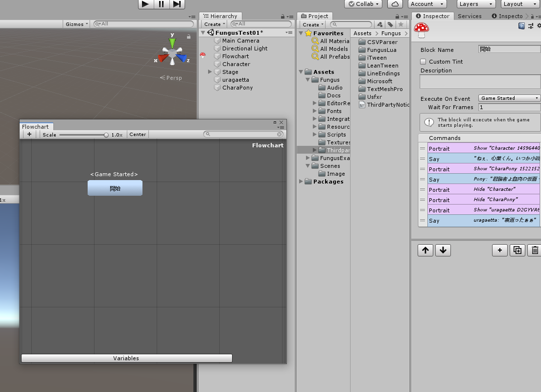Duplicate the selected command via the duplicate icon
Image resolution: width=541 pixels, height=392 pixels.
pos(517,250)
